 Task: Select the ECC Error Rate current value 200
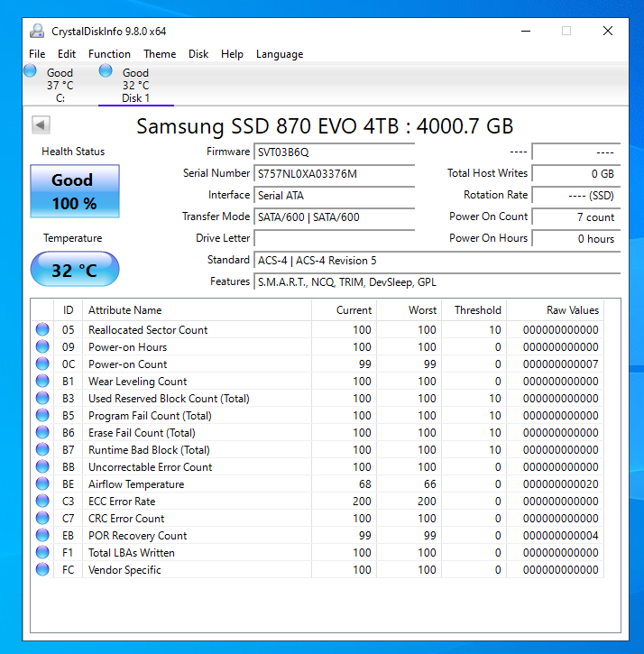[x=362, y=501]
